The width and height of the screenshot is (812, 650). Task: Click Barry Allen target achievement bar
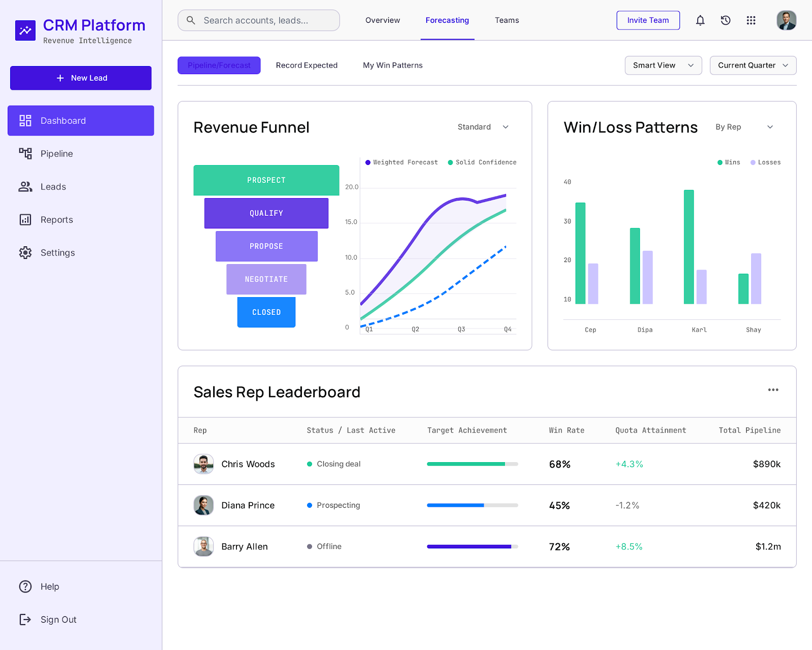coord(472,546)
